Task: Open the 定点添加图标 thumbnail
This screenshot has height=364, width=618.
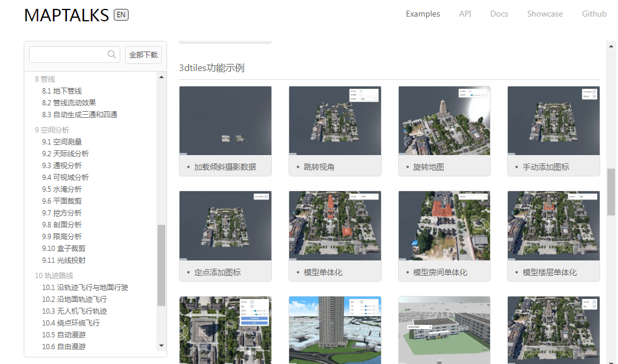Action: pyautogui.click(x=225, y=226)
